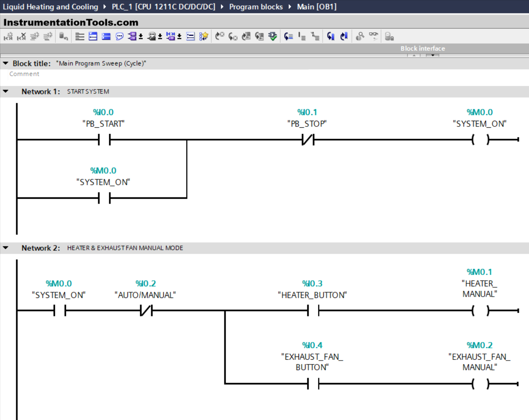Click the Delete network icon with X
The height and width of the screenshot is (420, 529).
pyautogui.click(x=21, y=37)
